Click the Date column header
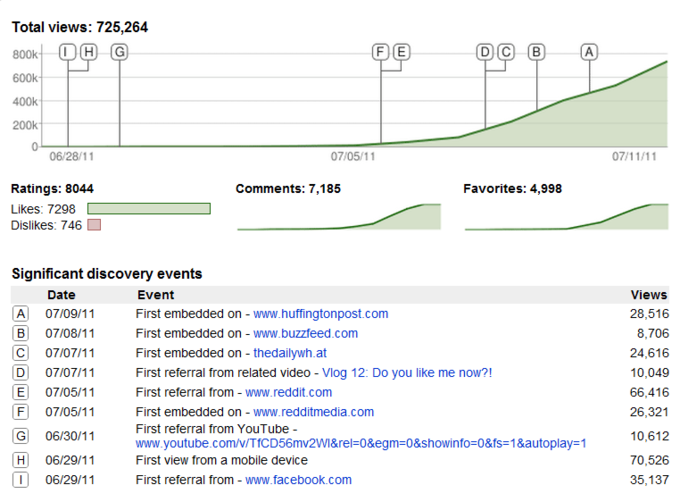 coord(61,295)
